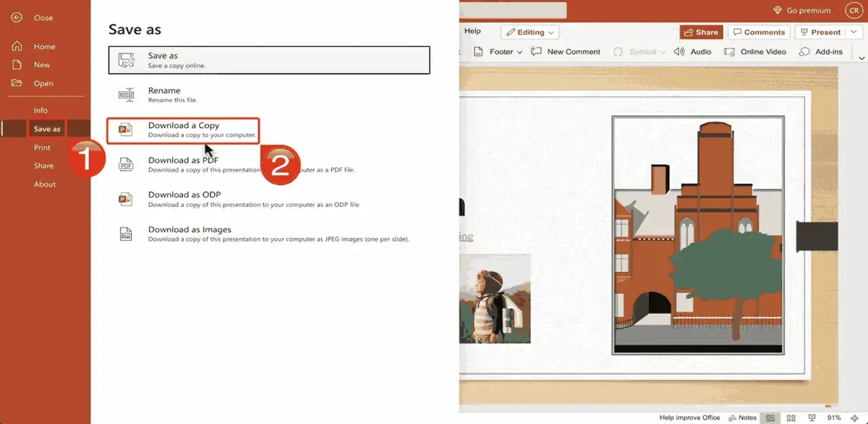Click the Download as ODP icon

click(x=126, y=199)
